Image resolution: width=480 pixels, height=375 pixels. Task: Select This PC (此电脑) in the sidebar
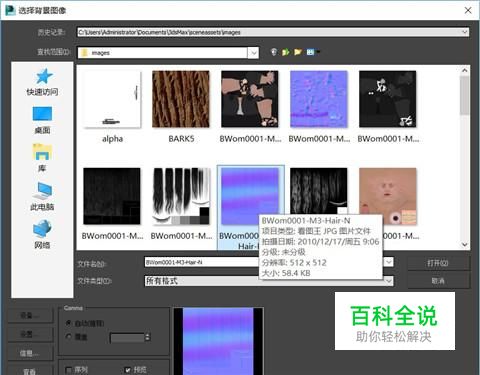tap(42, 196)
